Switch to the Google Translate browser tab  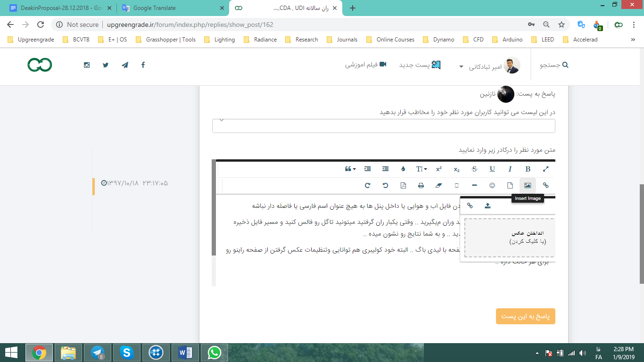pos(172,8)
